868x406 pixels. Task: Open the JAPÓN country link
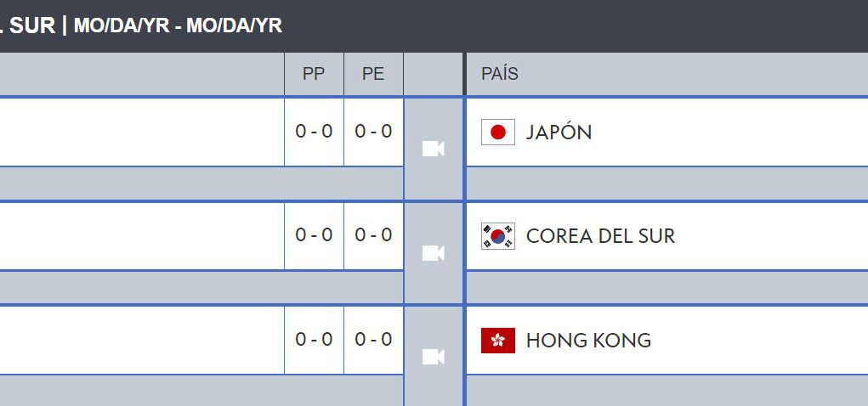point(559,133)
